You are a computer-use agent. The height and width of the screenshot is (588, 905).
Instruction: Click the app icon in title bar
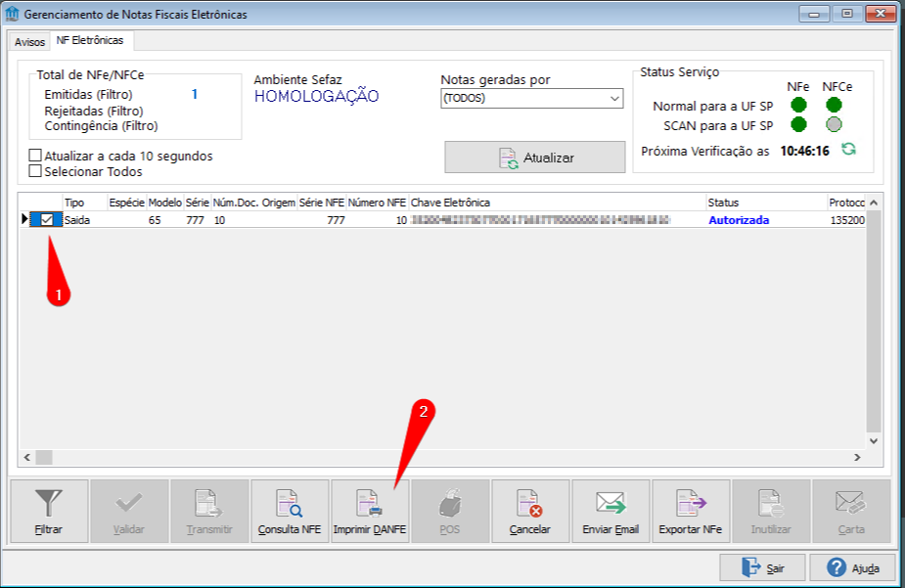point(12,14)
